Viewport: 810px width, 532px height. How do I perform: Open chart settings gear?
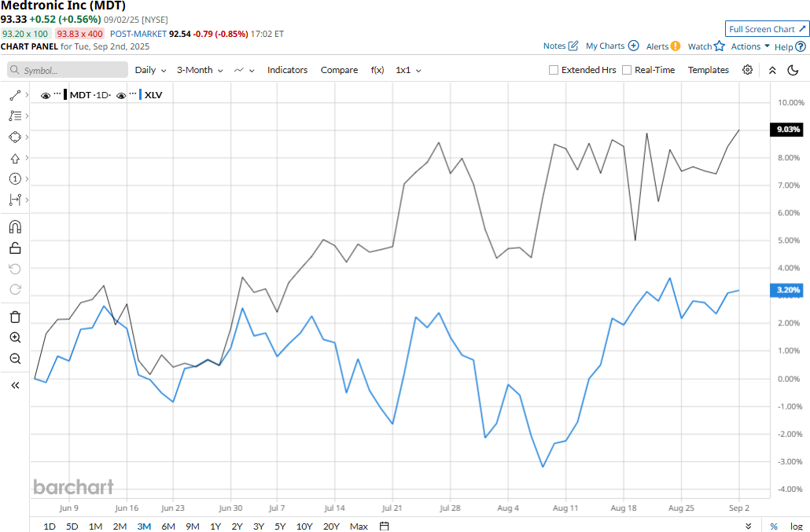coord(748,70)
